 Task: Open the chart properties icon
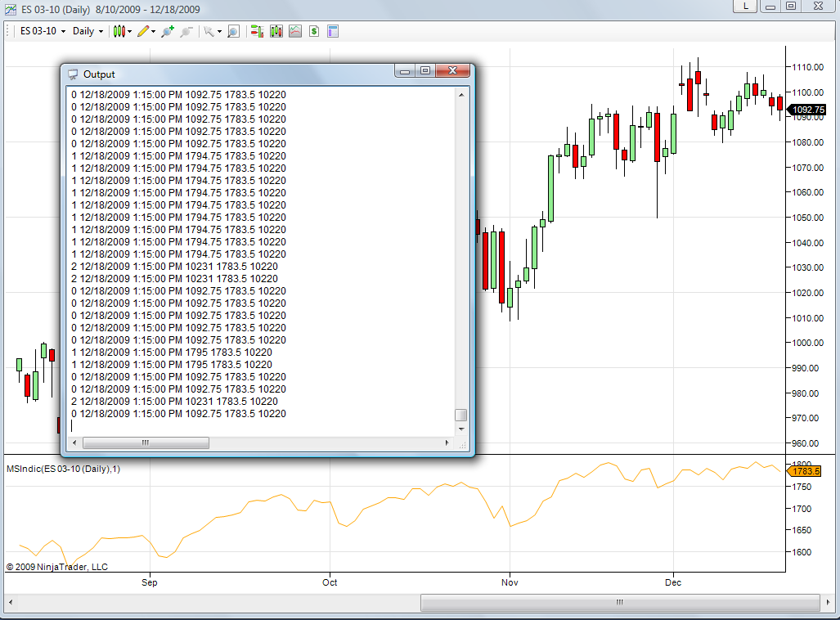click(x=333, y=31)
